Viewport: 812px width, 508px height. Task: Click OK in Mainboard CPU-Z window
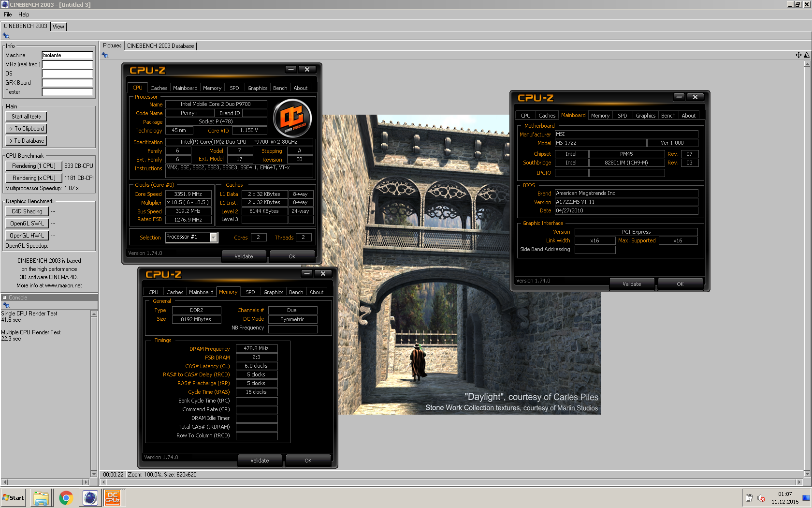680,284
